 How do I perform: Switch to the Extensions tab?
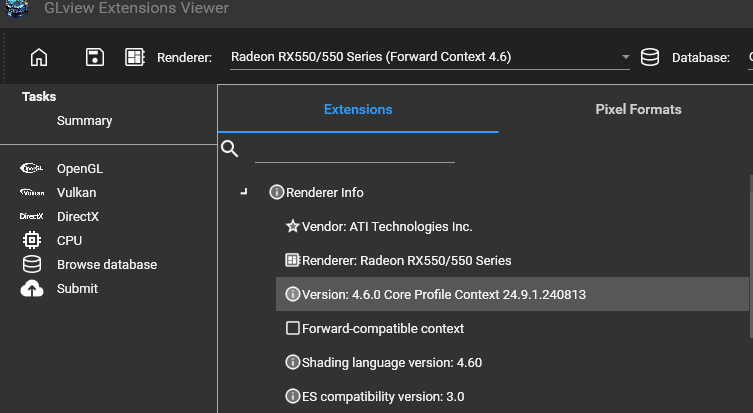coord(358,109)
